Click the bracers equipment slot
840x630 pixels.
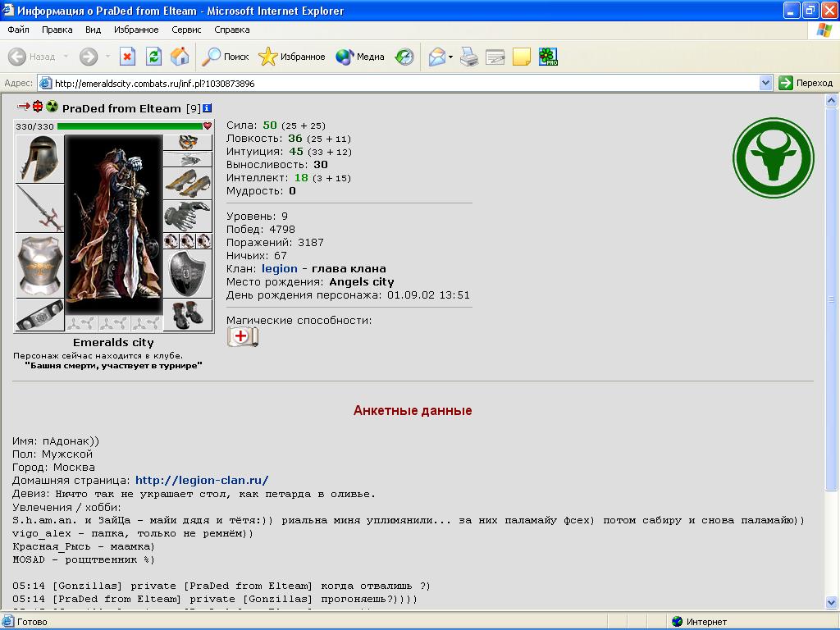tap(188, 183)
